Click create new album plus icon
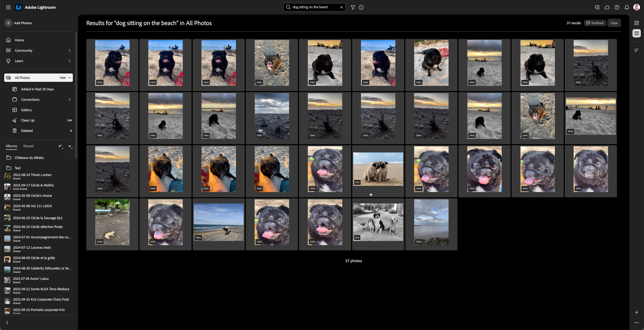 70,146
